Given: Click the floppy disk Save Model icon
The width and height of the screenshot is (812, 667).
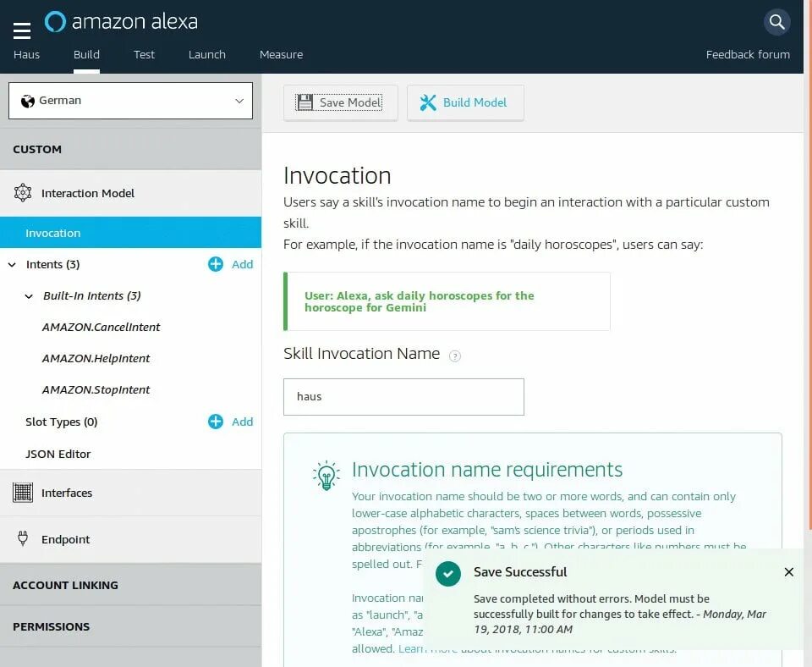Looking at the screenshot, I should [x=304, y=102].
